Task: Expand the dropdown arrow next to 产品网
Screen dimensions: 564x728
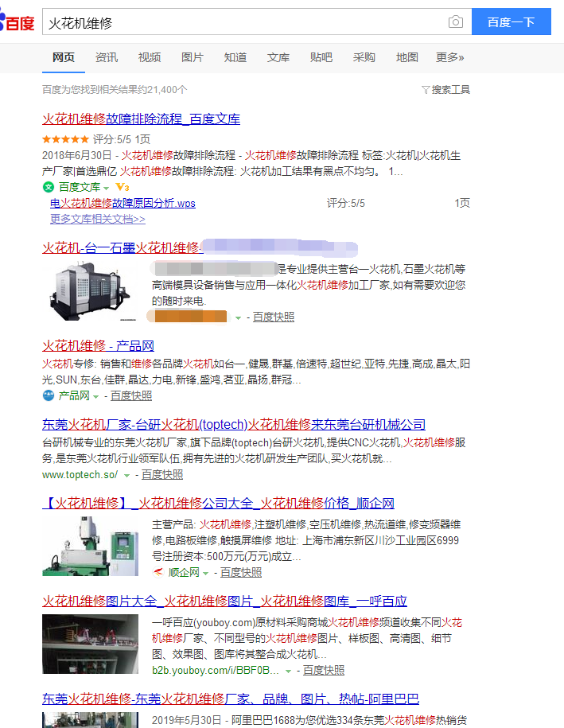Action: (95, 396)
